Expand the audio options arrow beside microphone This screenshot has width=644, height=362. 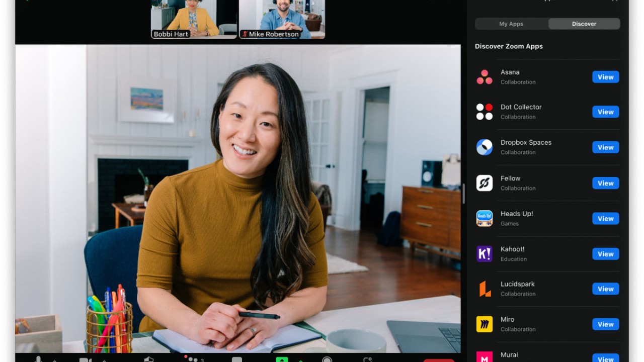[x=54, y=360]
